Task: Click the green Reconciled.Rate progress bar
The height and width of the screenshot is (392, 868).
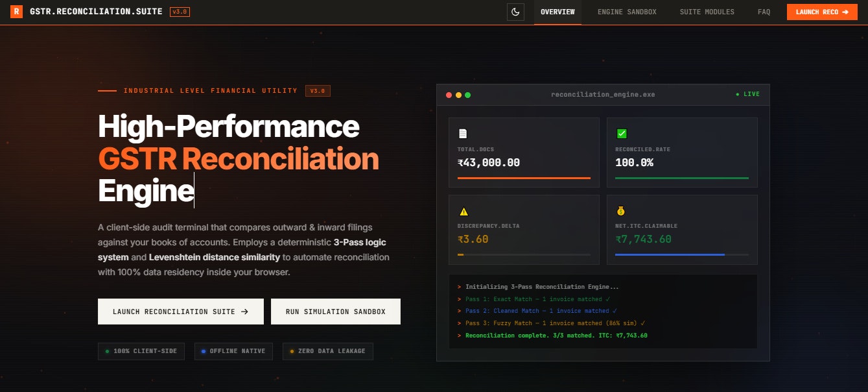Action: click(x=682, y=178)
